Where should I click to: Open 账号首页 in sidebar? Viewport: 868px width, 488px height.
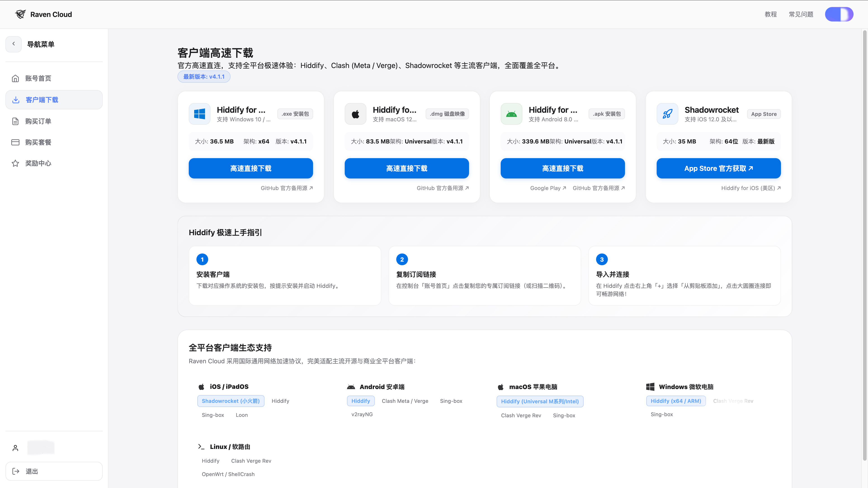(54, 78)
